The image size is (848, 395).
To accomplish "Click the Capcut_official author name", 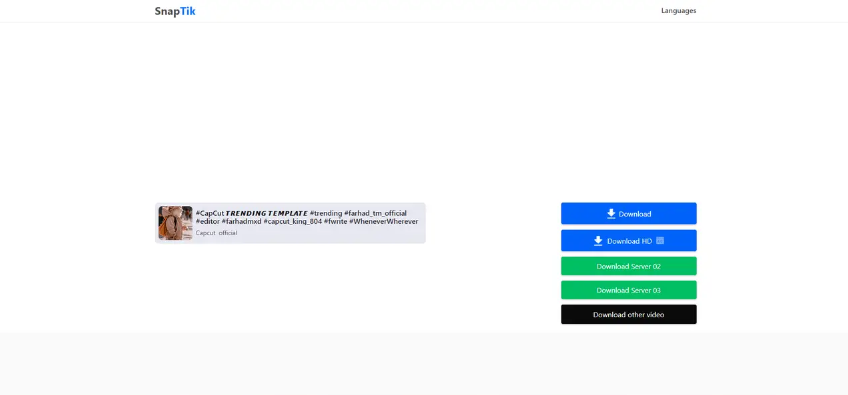I will pos(216,233).
